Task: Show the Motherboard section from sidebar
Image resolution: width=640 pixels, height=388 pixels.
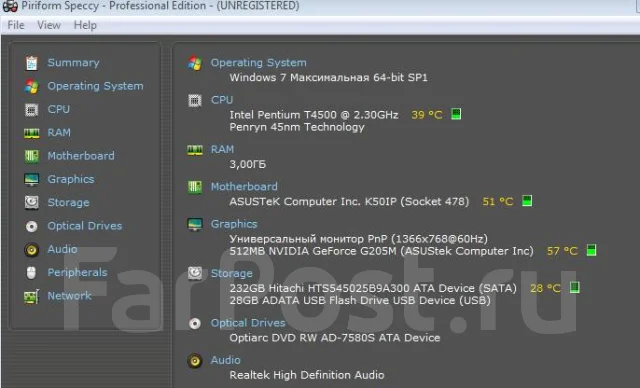Action: (81, 156)
